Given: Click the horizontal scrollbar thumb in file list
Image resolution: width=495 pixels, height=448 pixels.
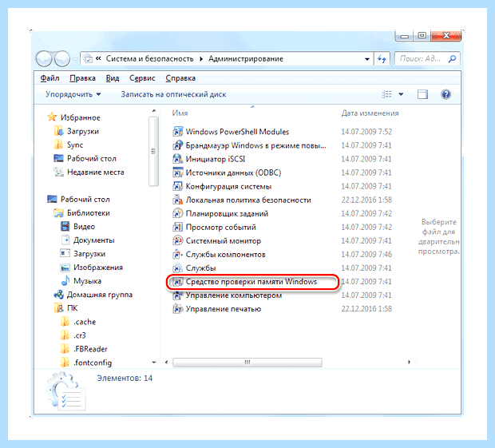Looking at the screenshot, I should (247, 362).
